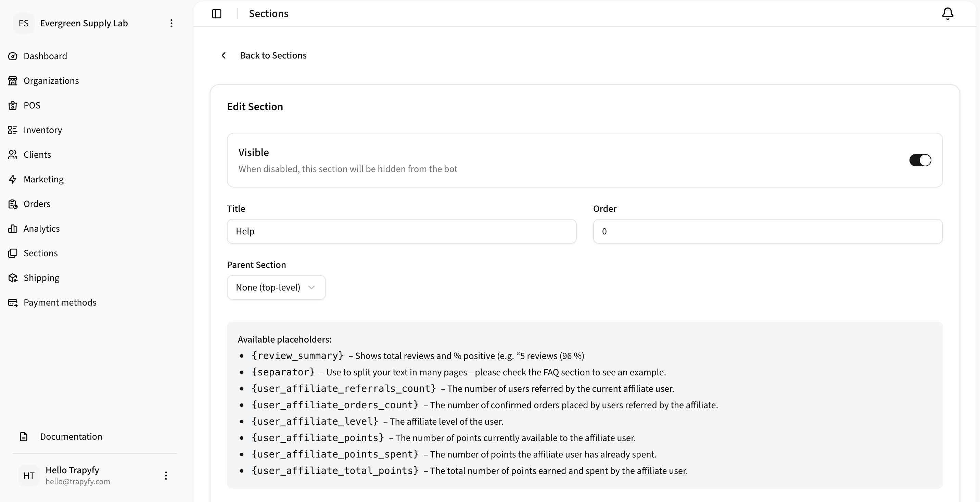This screenshot has width=980, height=502.
Task: Open Analytics page
Action: [42, 229]
